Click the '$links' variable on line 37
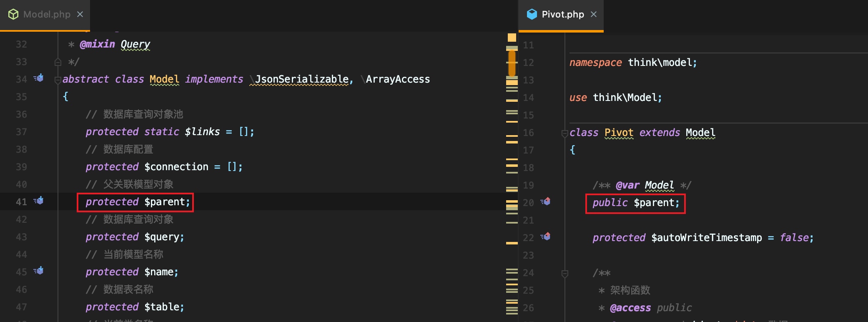The height and width of the screenshot is (322, 868). pos(202,132)
